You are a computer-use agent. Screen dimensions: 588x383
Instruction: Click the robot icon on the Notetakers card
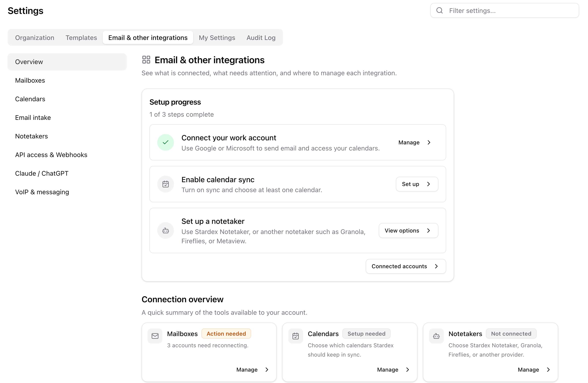[x=436, y=336]
